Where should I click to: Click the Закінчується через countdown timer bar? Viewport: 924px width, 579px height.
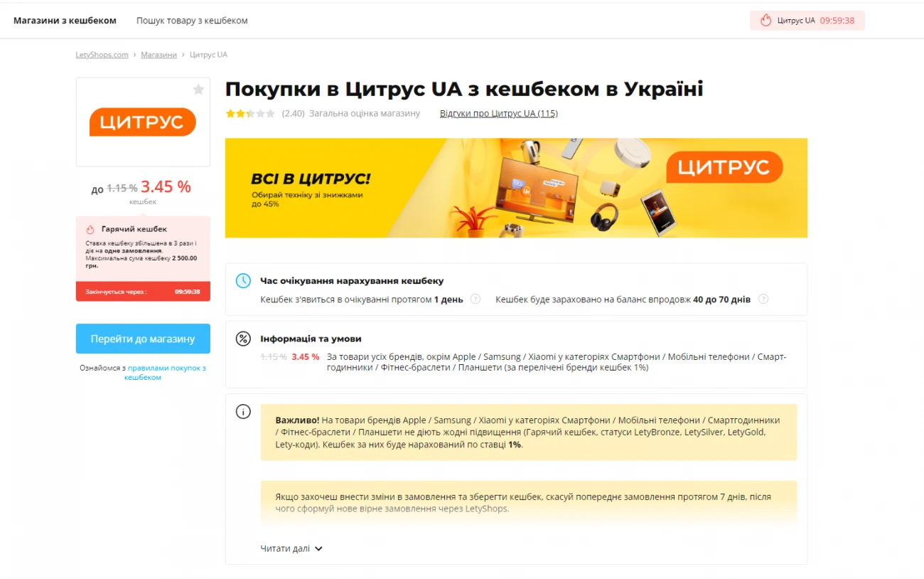[x=143, y=292]
